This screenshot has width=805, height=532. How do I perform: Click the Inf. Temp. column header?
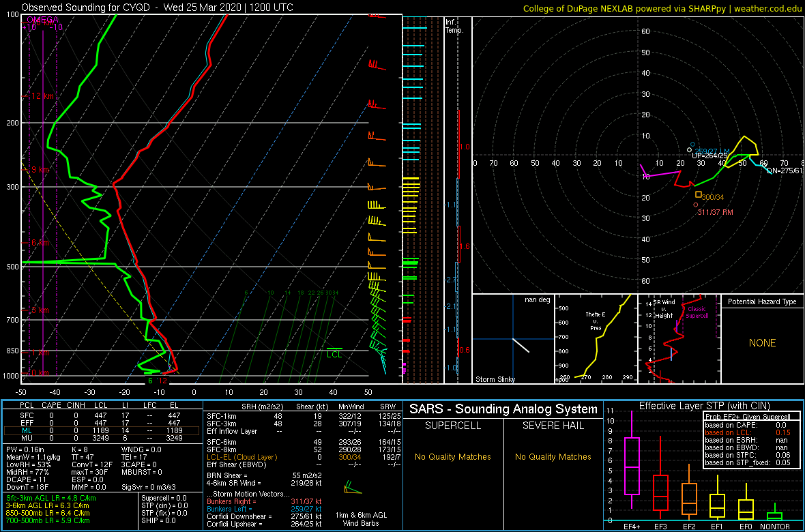click(x=454, y=26)
